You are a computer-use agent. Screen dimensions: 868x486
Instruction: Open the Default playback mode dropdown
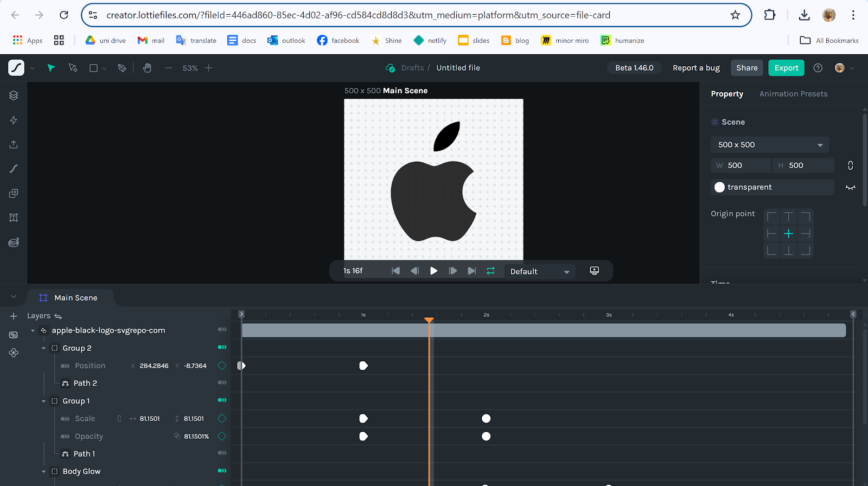(x=540, y=271)
